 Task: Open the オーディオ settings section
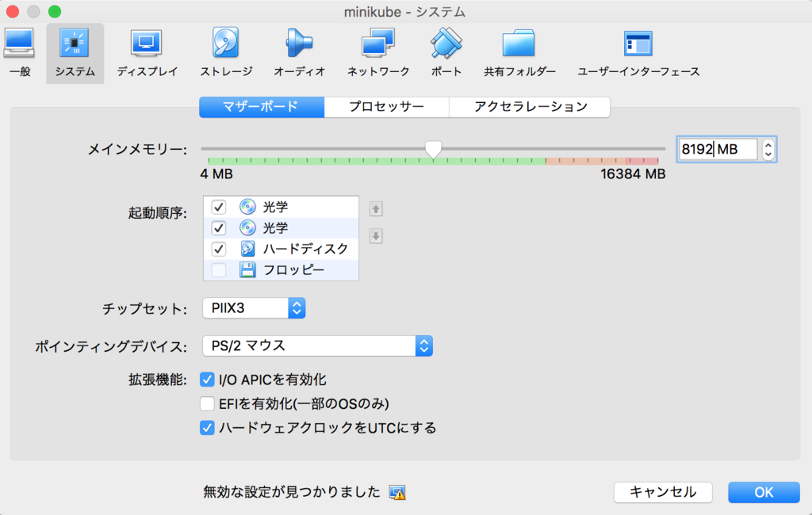(299, 51)
